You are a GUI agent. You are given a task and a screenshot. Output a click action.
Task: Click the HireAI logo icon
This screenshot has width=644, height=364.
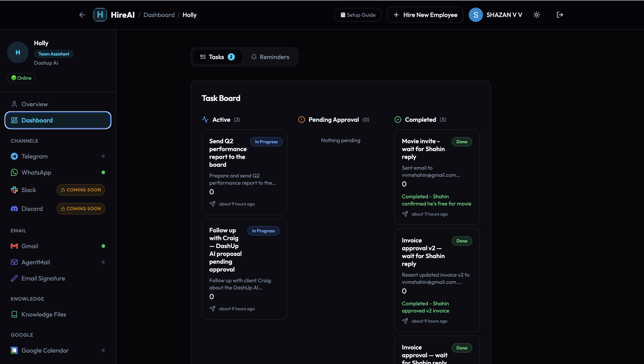(x=100, y=15)
